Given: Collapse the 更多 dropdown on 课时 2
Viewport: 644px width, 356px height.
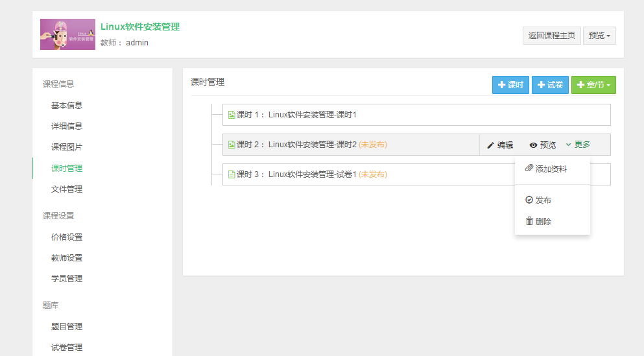Looking at the screenshot, I should point(578,145).
